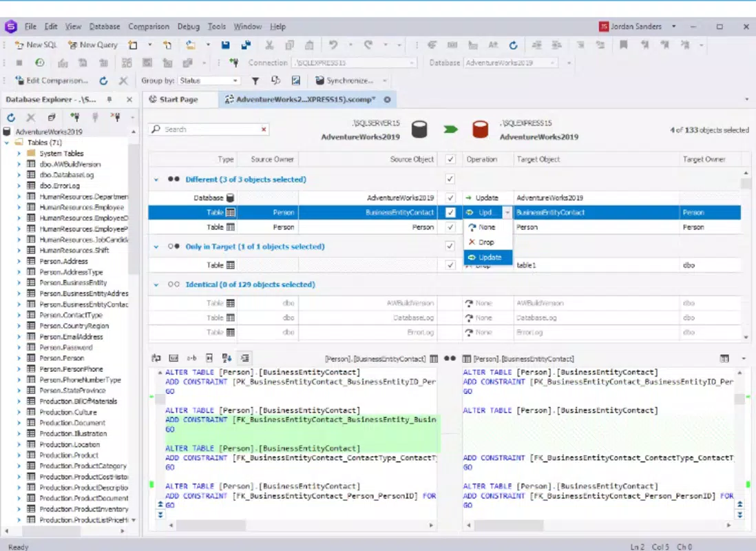Viewport: 756px width, 551px height.
Task: Click the Cut scissors icon
Action: tap(269, 45)
